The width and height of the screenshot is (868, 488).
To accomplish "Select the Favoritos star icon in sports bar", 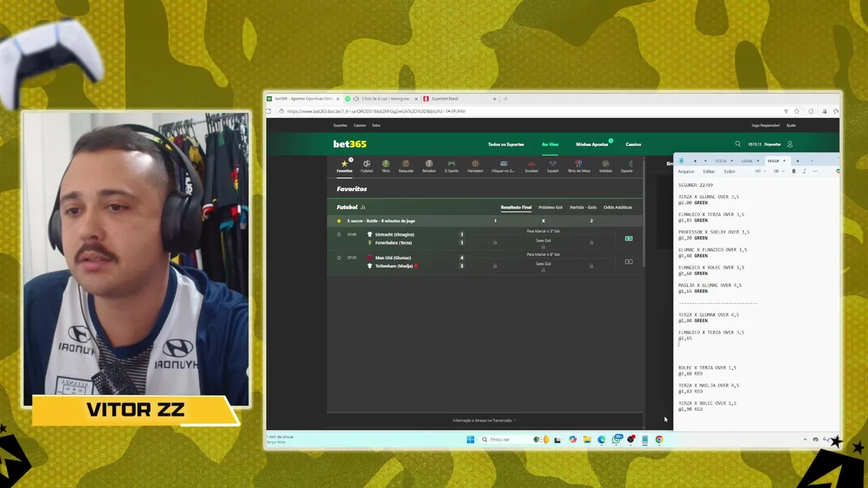I will [x=344, y=165].
